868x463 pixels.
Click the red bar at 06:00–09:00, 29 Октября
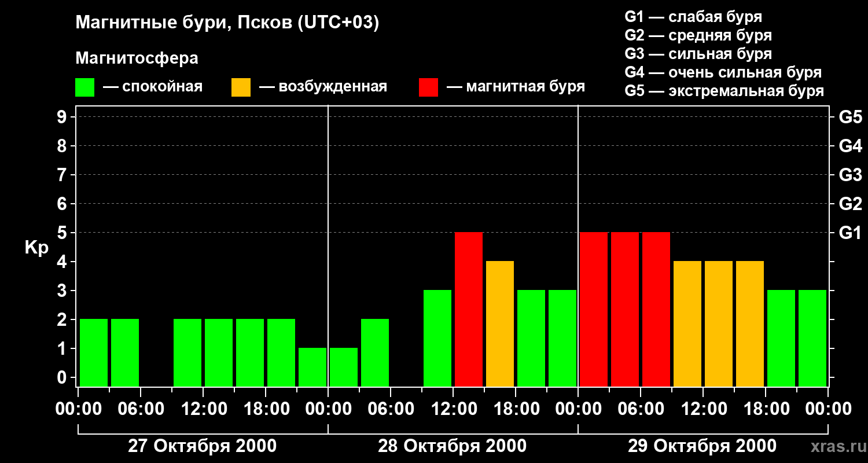[656, 309]
